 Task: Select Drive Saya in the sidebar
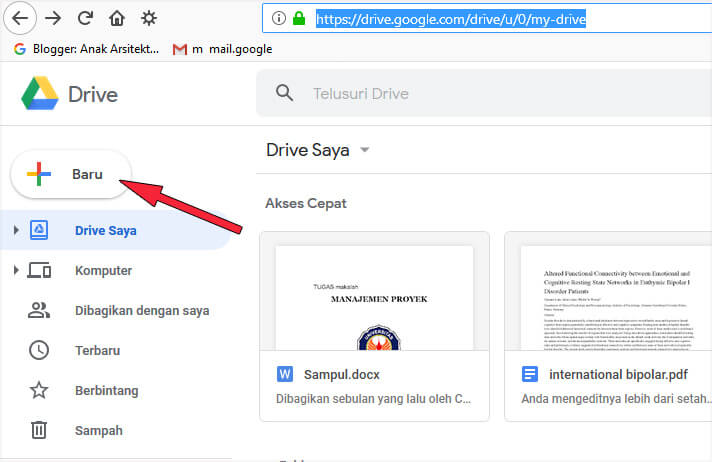click(x=116, y=230)
